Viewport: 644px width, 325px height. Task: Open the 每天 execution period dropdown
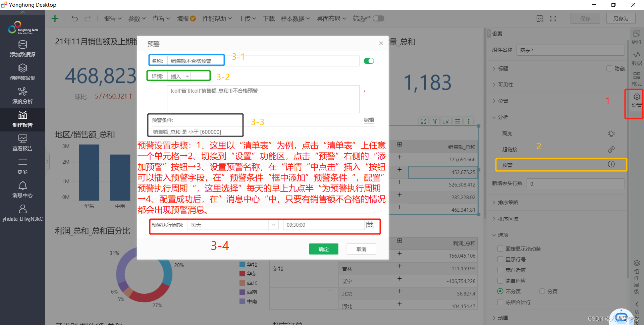(233, 225)
